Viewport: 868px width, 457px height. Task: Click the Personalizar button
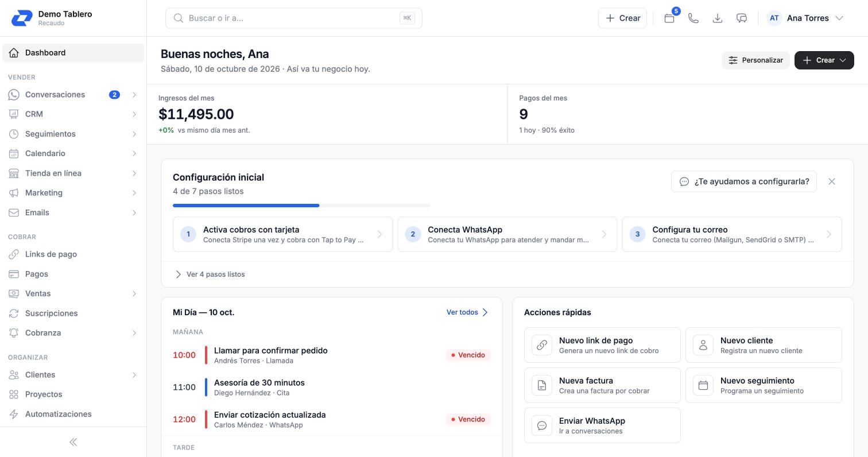[755, 60]
